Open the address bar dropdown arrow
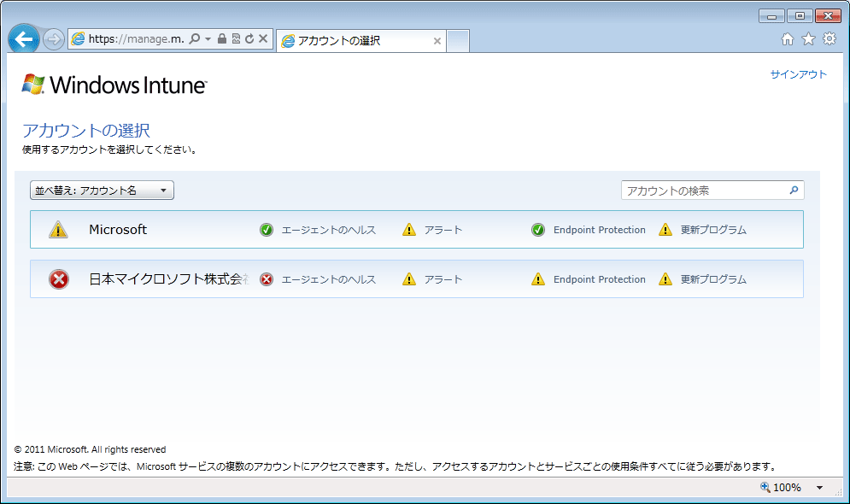 (208, 39)
